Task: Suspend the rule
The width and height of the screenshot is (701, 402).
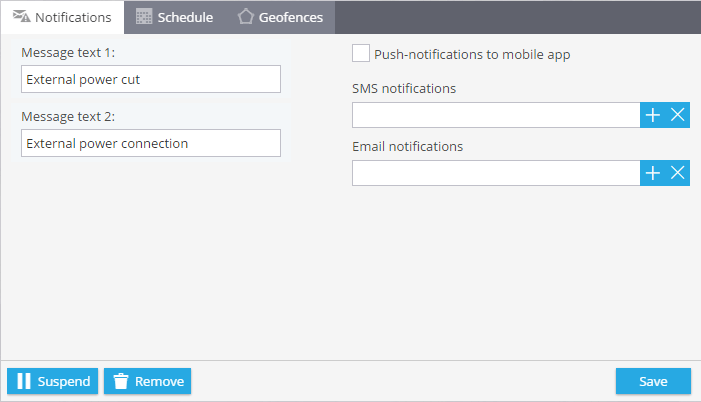Action: [x=52, y=381]
